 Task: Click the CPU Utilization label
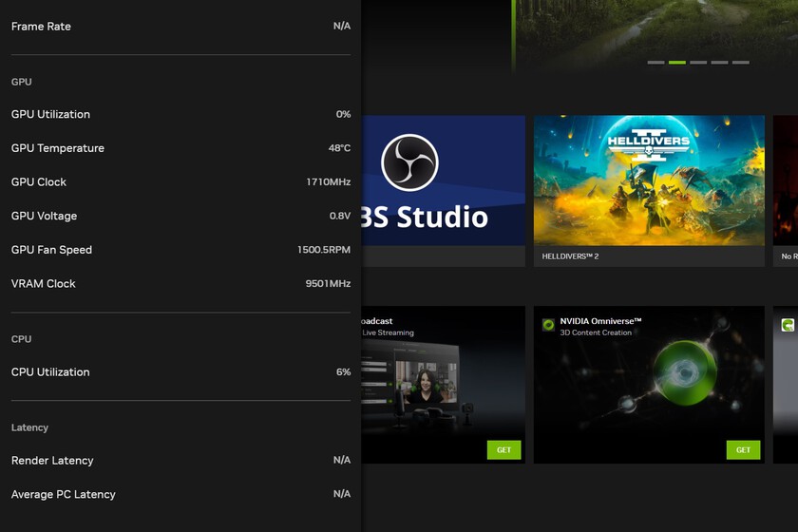pos(50,372)
